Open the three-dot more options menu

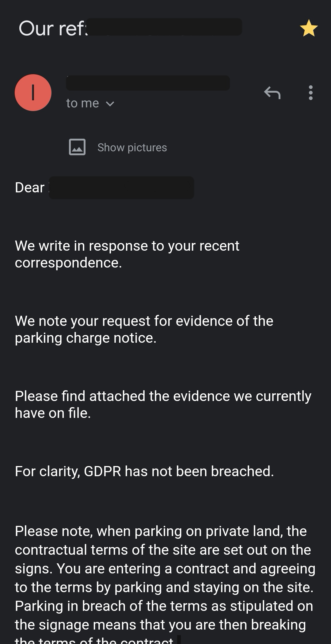(310, 92)
